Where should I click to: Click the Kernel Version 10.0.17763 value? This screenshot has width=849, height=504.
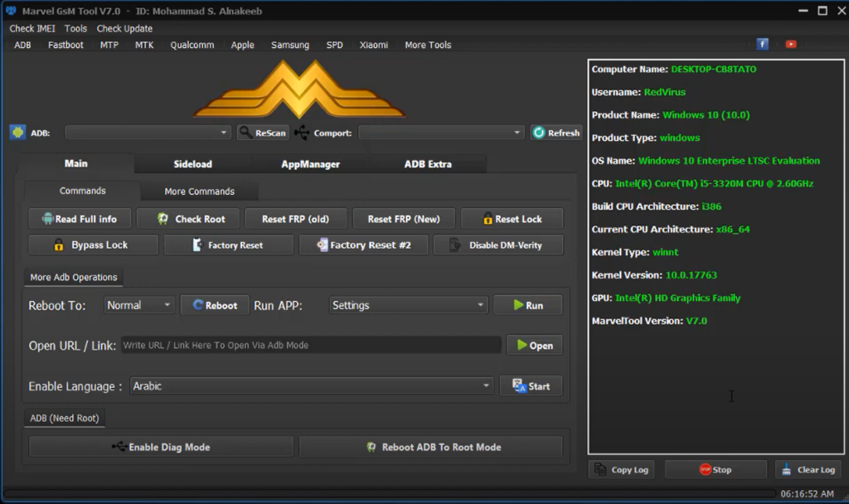(691, 275)
